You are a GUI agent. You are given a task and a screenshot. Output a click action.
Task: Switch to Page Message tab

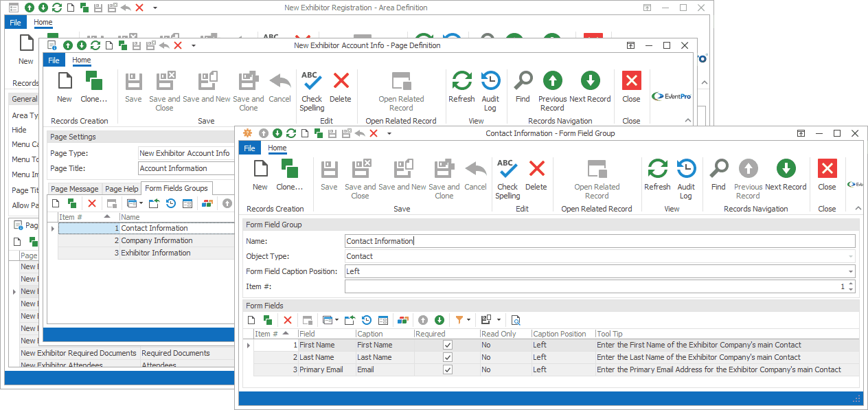[75, 189]
